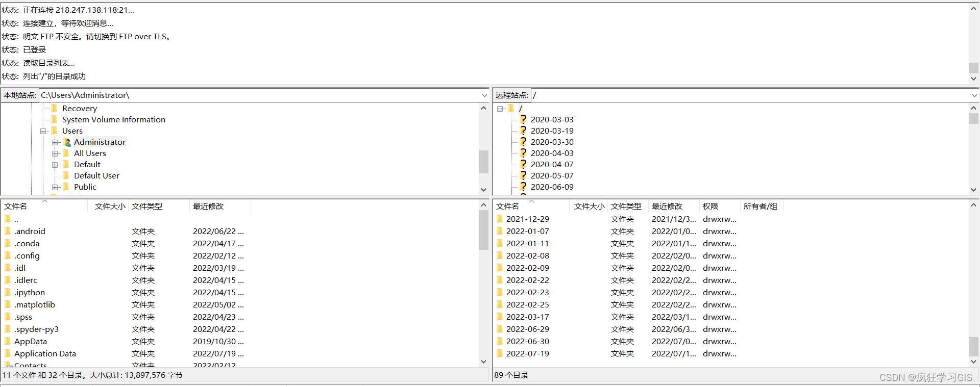The width and height of the screenshot is (980, 387).
Task: Expand the Public folder node
Action: pyautogui.click(x=55, y=187)
